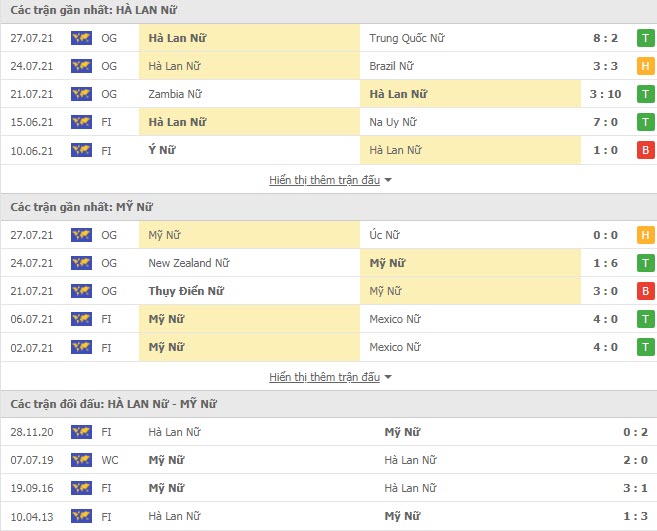Open the 3 : 10 score result
This screenshot has height=531, width=657.
click(605, 94)
